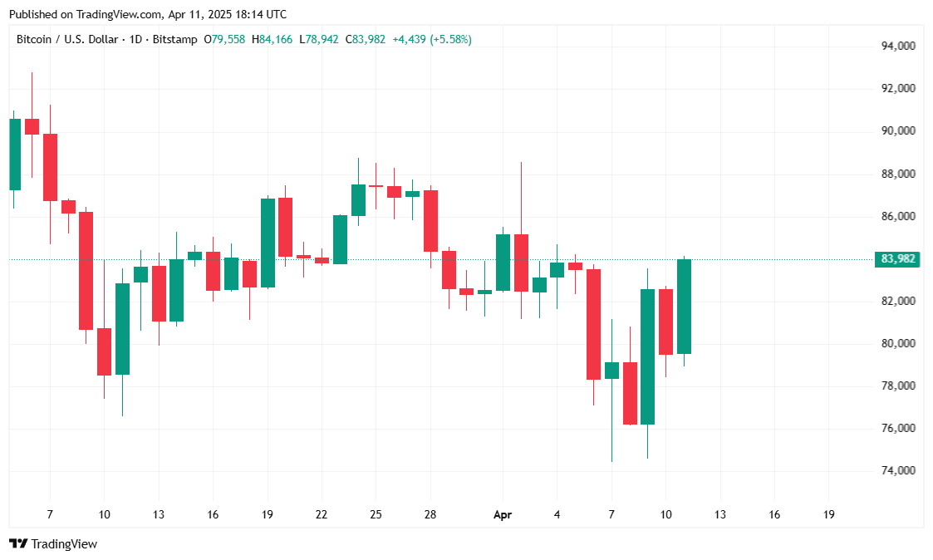Click the open value 79,558 in legend

228,39
